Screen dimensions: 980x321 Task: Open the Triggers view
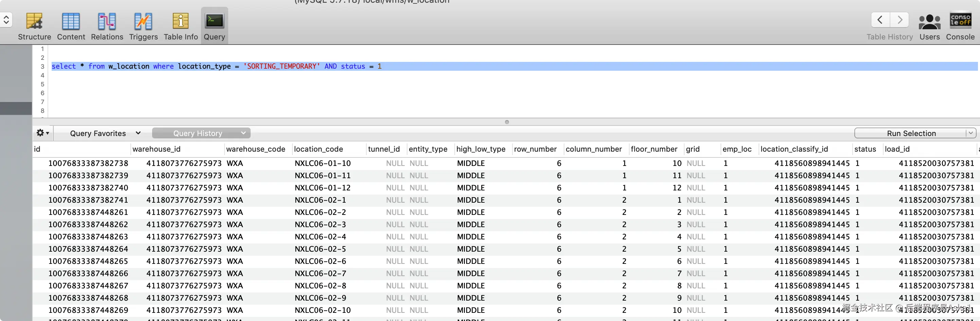pos(143,26)
